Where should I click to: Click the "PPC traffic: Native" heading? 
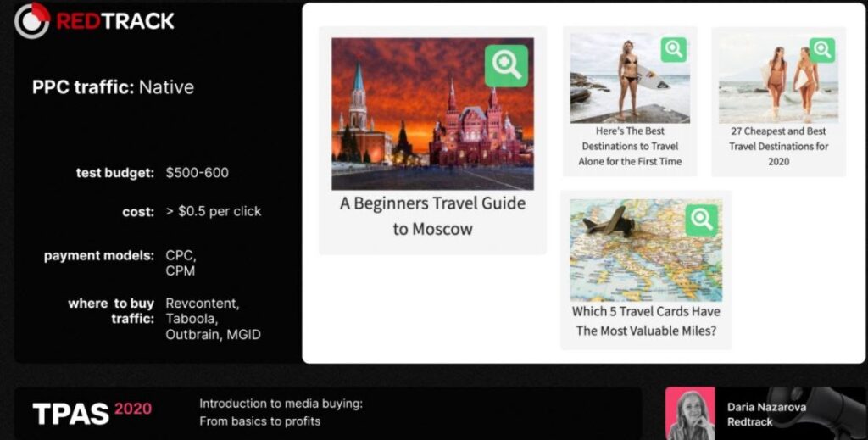pyautogui.click(x=113, y=86)
